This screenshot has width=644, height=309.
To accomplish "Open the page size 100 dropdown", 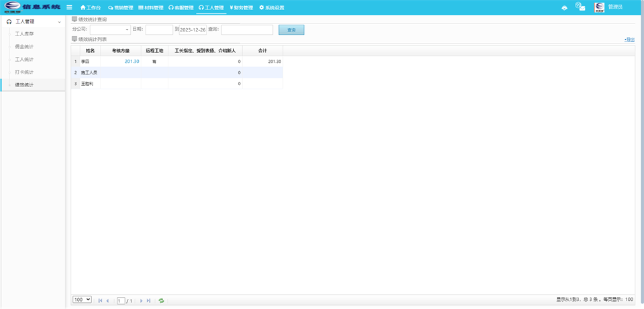I will 82,300.
